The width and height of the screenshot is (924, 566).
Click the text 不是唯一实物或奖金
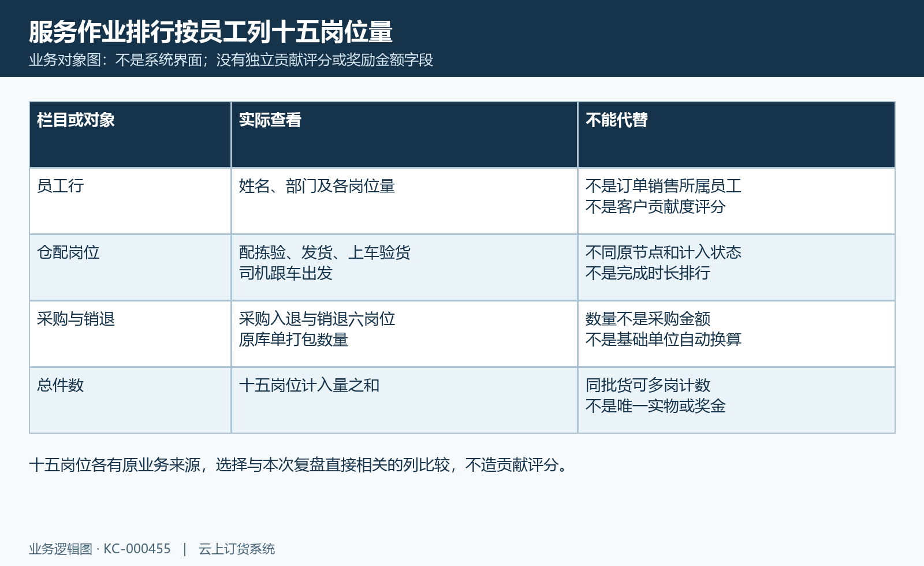click(655, 406)
